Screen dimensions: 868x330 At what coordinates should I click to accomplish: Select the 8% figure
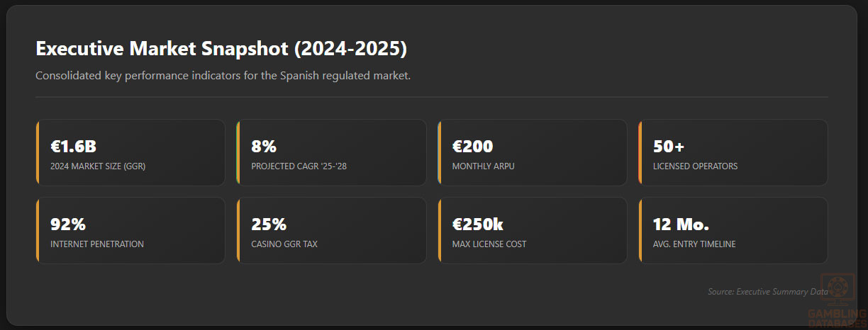click(x=264, y=147)
